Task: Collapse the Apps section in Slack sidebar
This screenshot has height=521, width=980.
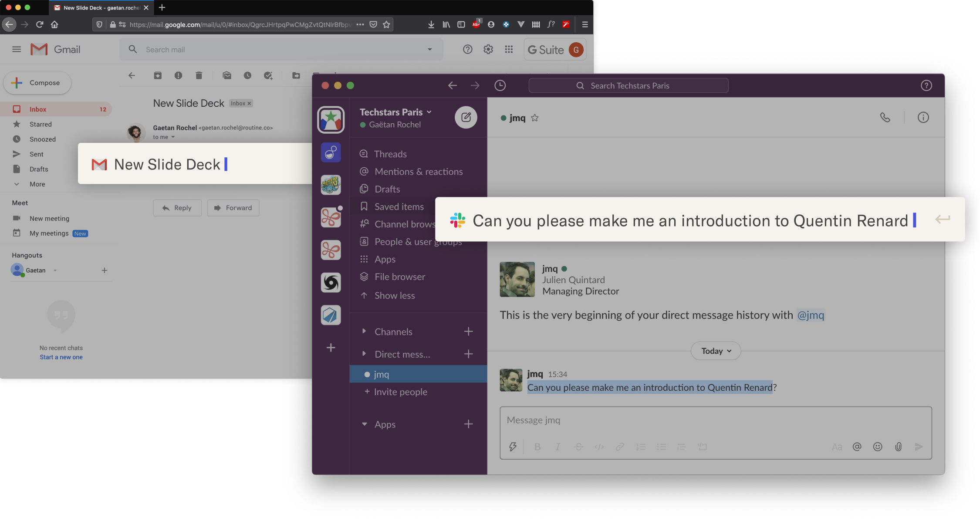Action: [x=364, y=424]
